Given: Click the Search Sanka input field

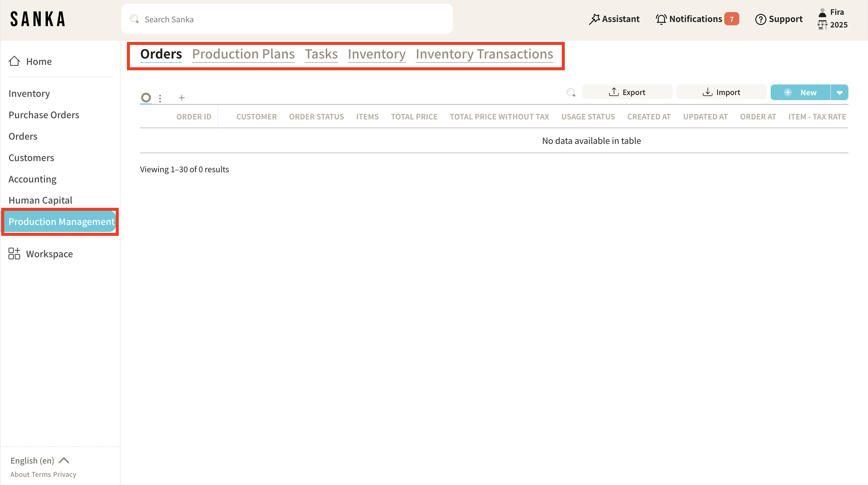Looking at the screenshot, I should 286,19.
